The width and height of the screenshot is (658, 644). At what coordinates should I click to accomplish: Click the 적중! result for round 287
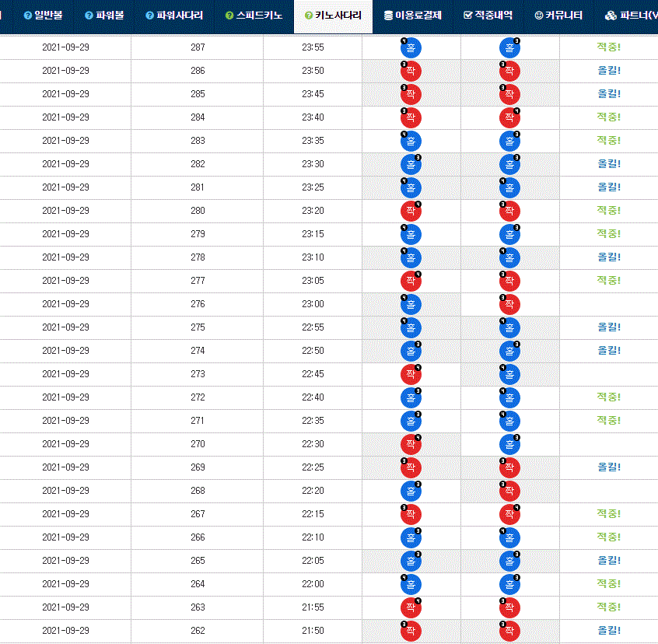tap(608, 47)
